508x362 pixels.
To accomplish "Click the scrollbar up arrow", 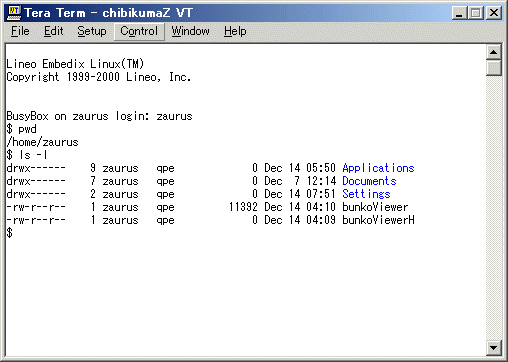I will point(494,52).
